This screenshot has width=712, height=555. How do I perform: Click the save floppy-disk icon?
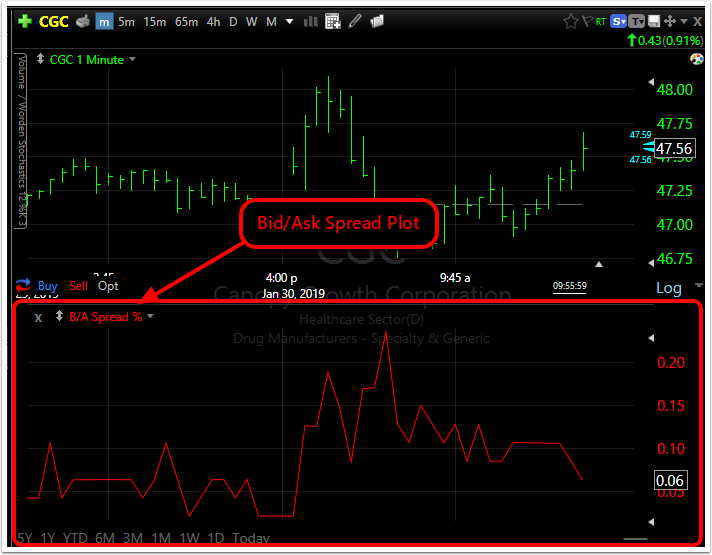click(653, 21)
